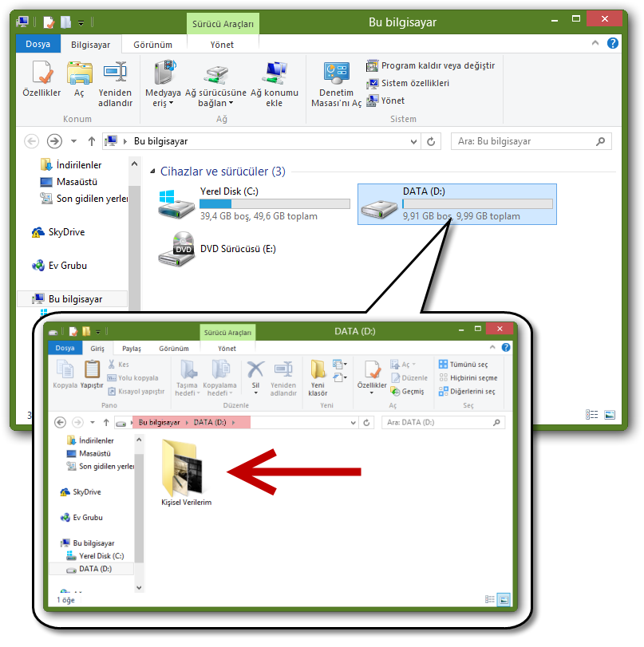Open Kopyalama hedefi dropdown
644x647 pixels.
(220, 378)
